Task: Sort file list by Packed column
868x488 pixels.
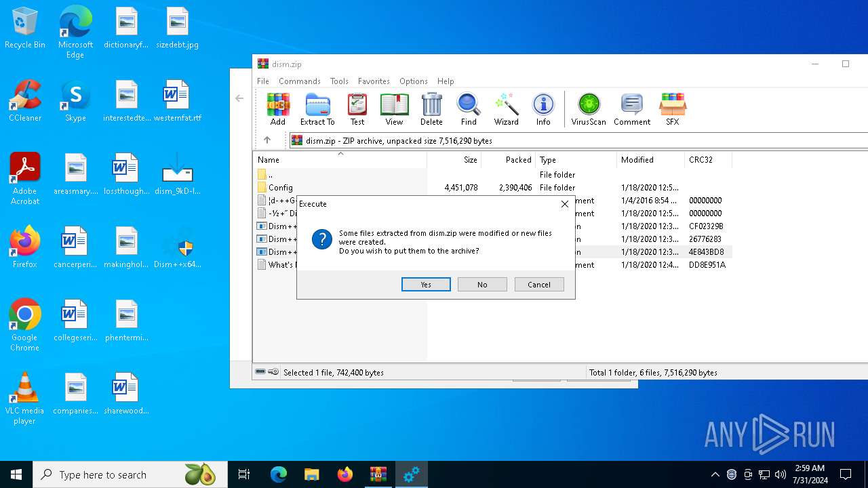Action: pyautogui.click(x=509, y=160)
